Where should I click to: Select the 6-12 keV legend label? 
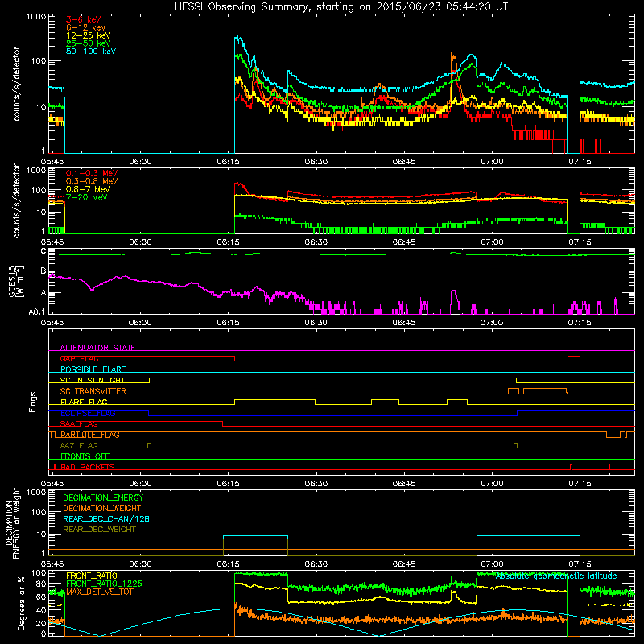[86, 27]
